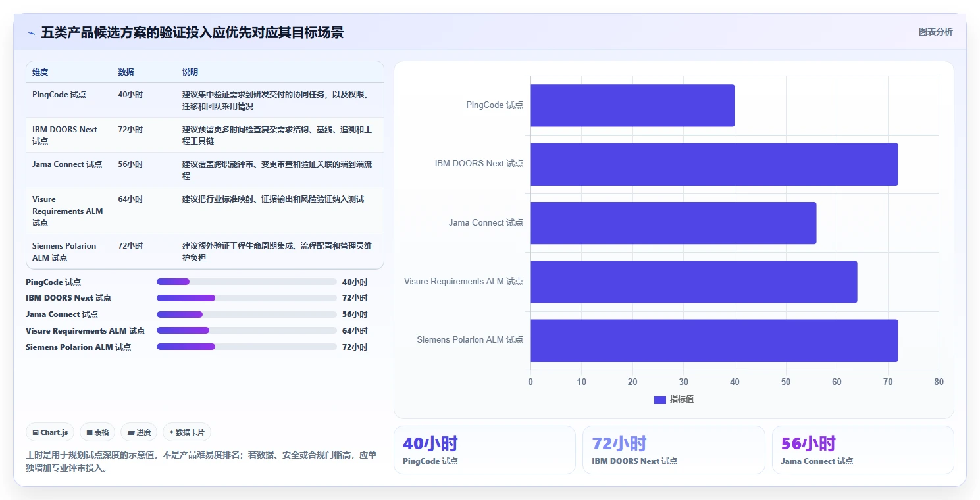Click the 40小时 value beside PingCode progress bar
Viewport: 980px width, 500px height.
click(x=355, y=282)
